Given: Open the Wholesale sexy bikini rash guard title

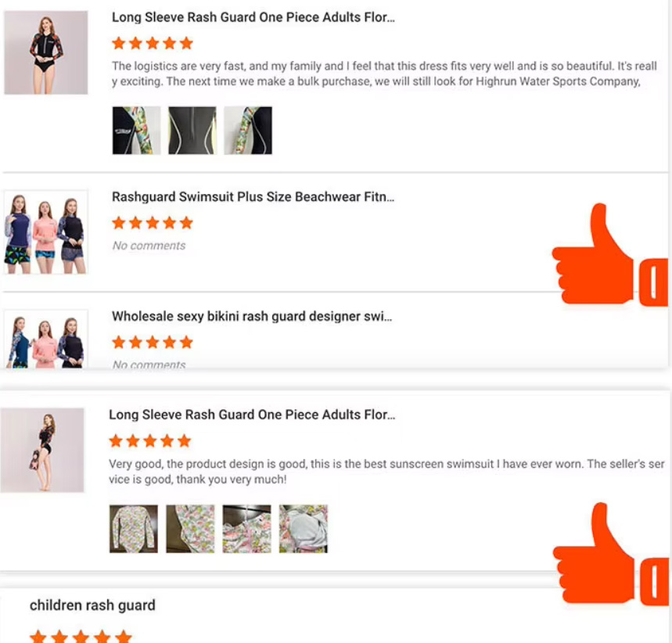Looking at the screenshot, I should pos(251,317).
